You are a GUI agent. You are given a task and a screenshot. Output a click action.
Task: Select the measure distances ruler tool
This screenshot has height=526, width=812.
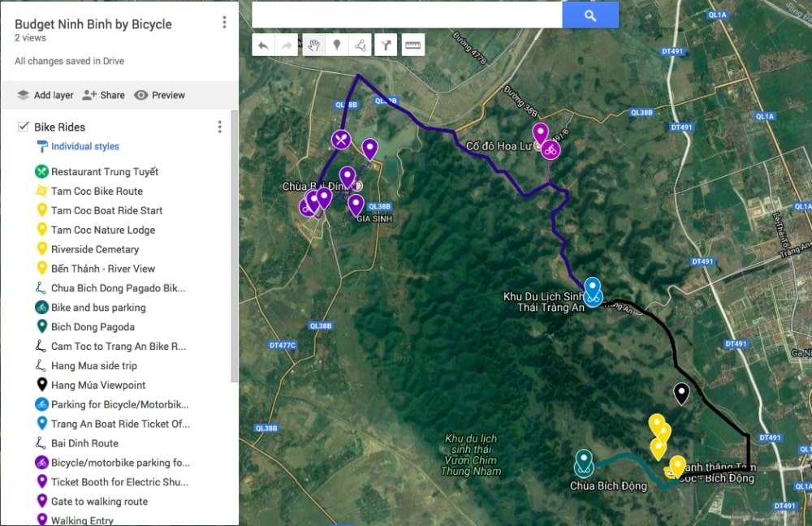[411, 45]
